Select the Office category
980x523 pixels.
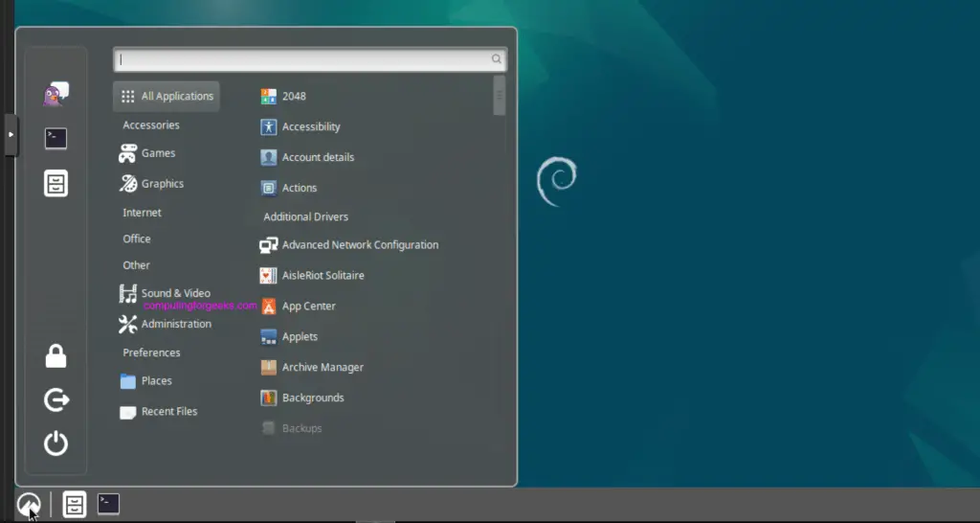click(137, 239)
